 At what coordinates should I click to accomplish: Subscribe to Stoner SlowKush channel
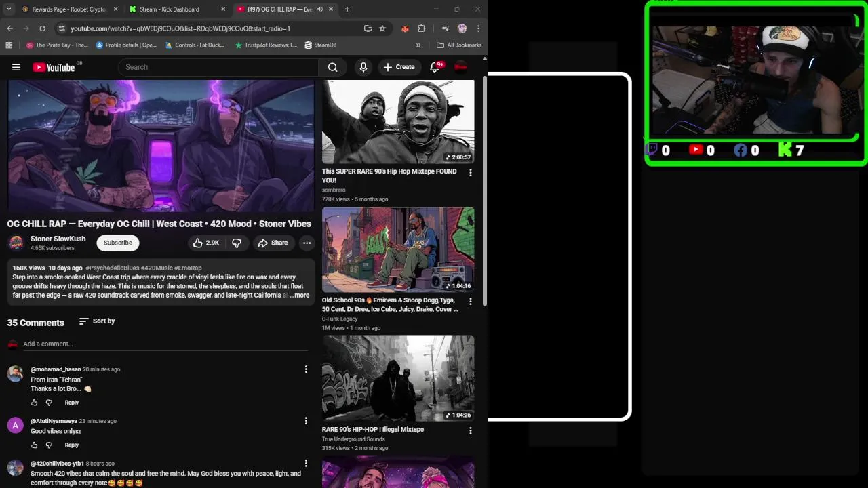coord(118,243)
